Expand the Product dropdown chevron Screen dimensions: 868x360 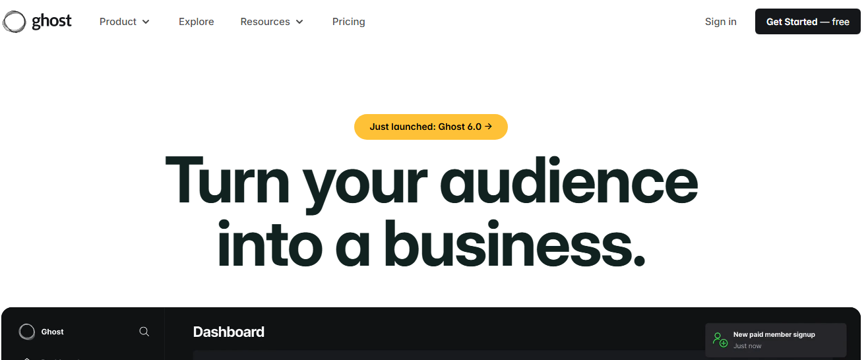point(146,22)
